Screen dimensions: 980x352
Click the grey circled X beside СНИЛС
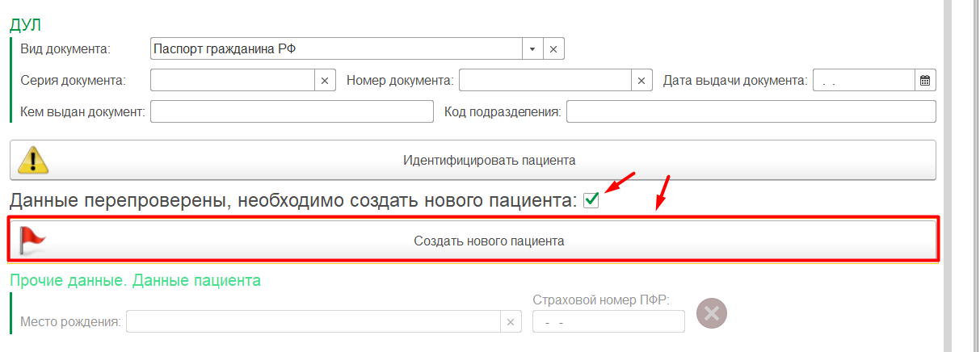712,313
